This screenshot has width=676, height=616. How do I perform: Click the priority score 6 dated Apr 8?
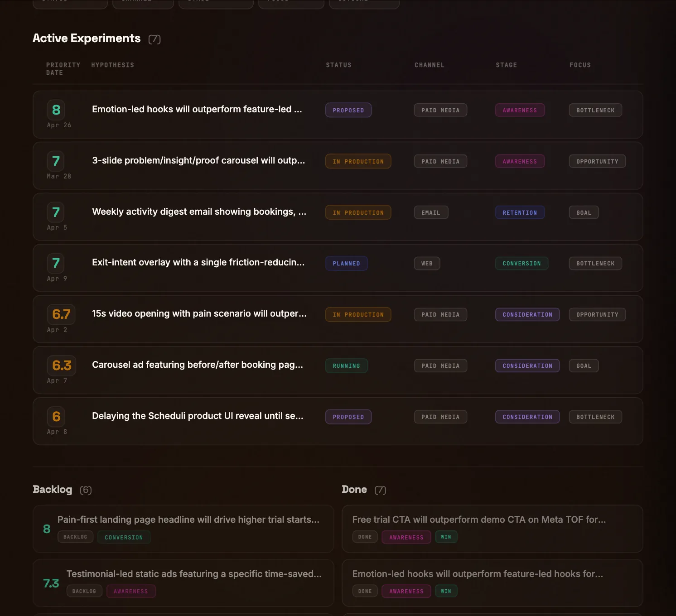click(56, 416)
